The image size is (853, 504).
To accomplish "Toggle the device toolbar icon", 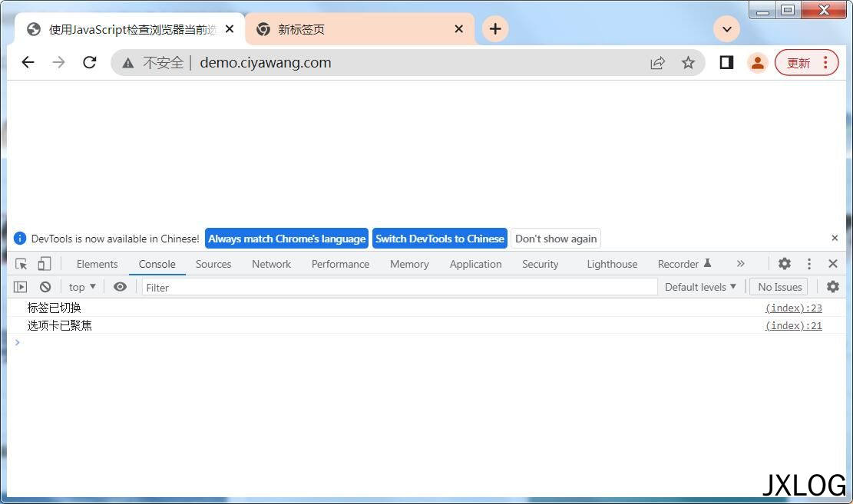I will (44, 264).
